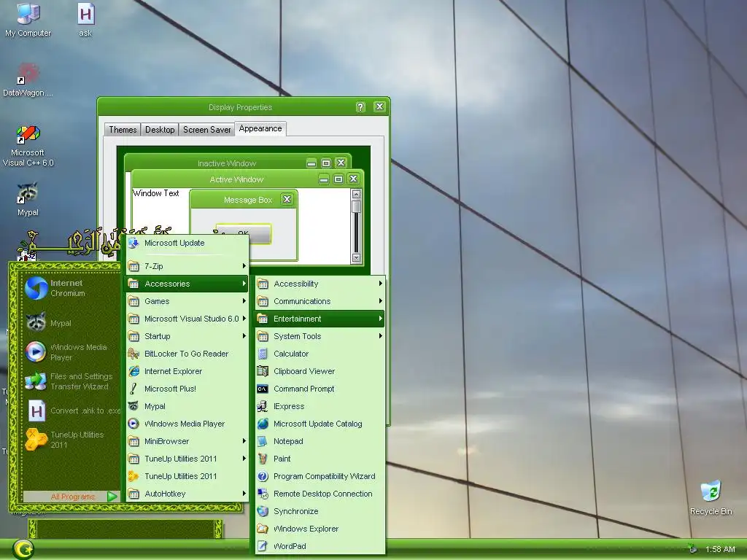Click the taskbar clock showing 1:58 AM
Screen dimensions: 747x560
click(x=720, y=549)
